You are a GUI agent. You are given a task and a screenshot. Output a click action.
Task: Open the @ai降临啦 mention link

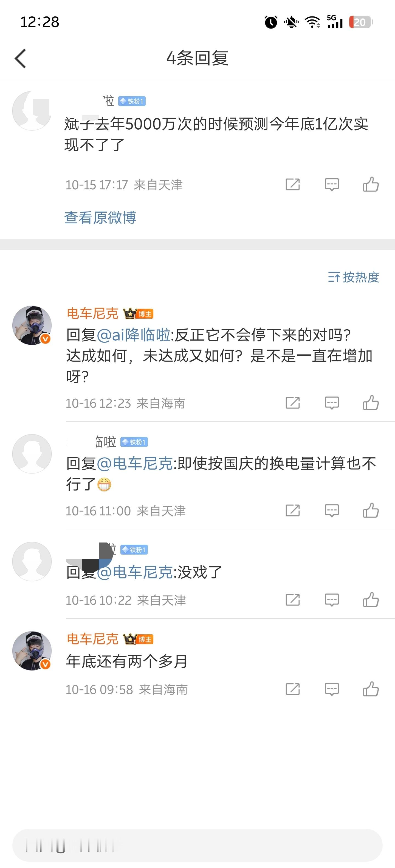[x=134, y=335]
